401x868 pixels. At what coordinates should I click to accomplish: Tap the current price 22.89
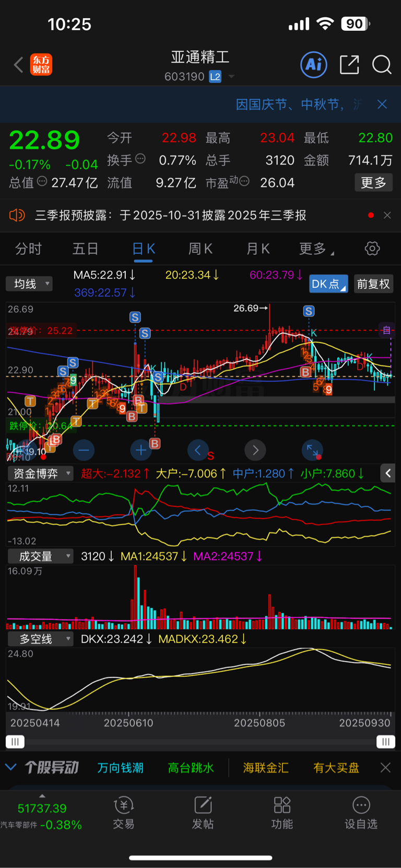click(x=44, y=140)
